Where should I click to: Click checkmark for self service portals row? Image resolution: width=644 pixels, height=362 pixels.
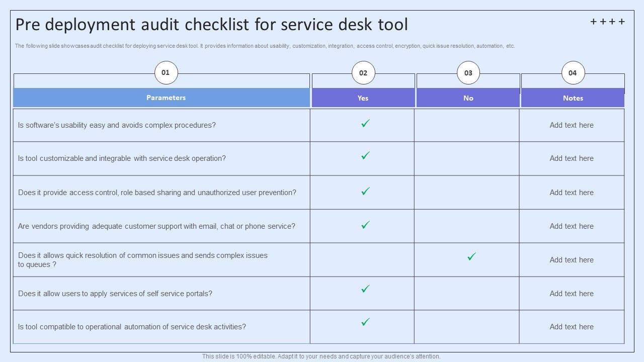tap(366, 289)
